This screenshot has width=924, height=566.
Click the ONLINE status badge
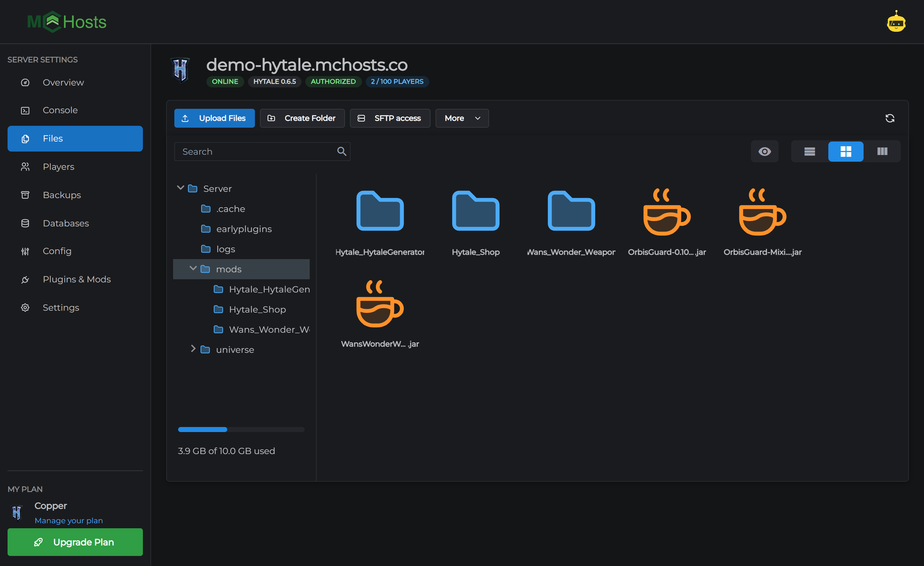(225, 82)
